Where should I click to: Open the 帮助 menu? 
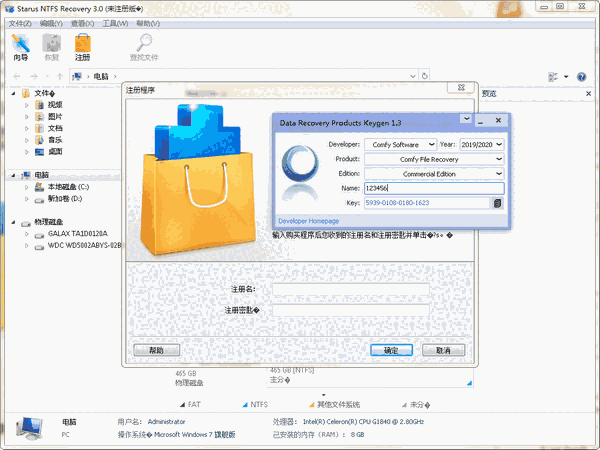tap(148, 23)
